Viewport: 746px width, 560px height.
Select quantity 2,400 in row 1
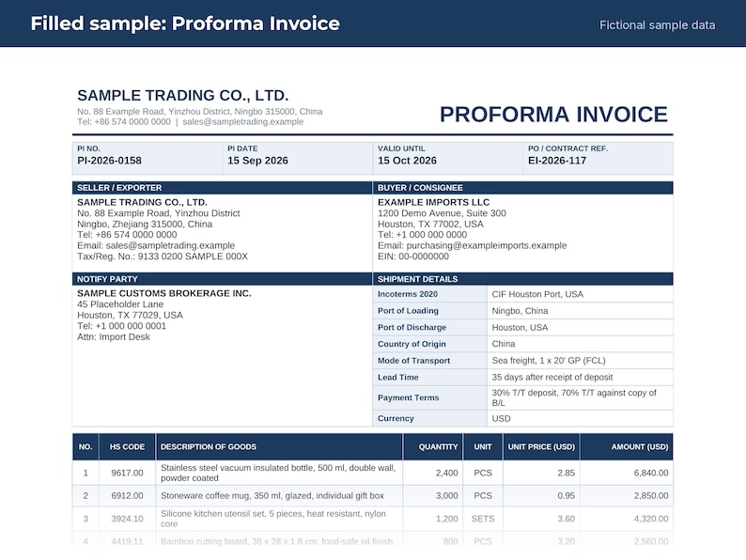click(446, 473)
